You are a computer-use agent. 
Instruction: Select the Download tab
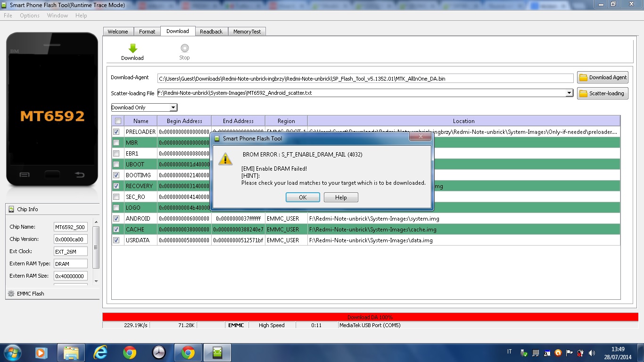tap(178, 31)
